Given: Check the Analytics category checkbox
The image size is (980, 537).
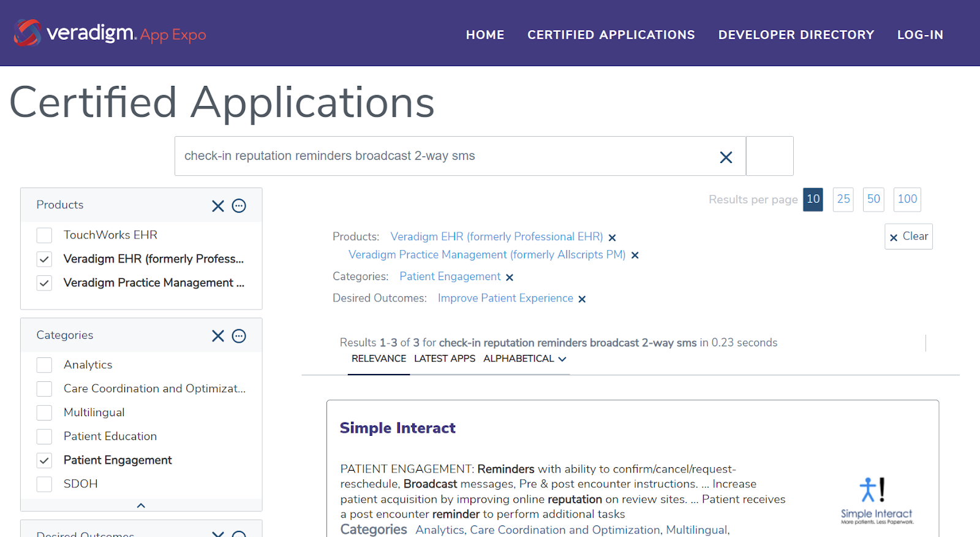Looking at the screenshot, I should (44, 365).
